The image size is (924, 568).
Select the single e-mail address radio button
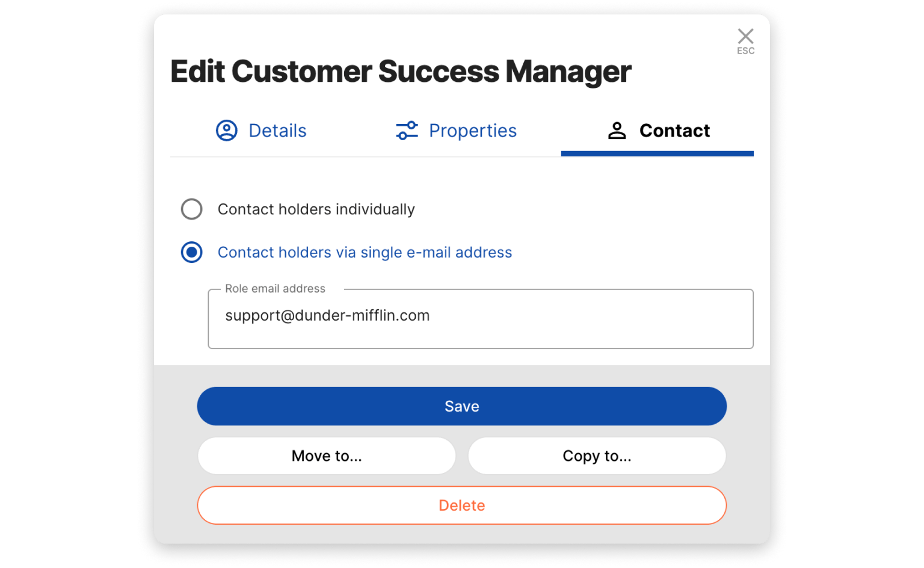(x=192, y=253)
